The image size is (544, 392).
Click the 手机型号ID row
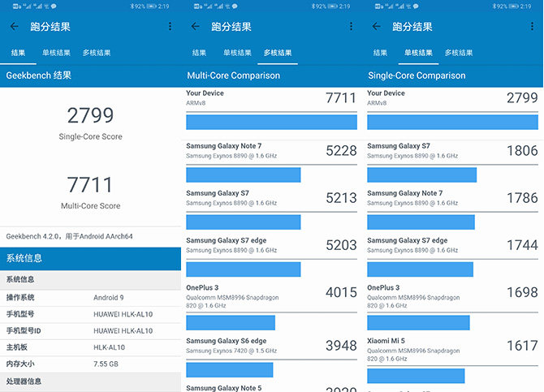pos(91,331)
